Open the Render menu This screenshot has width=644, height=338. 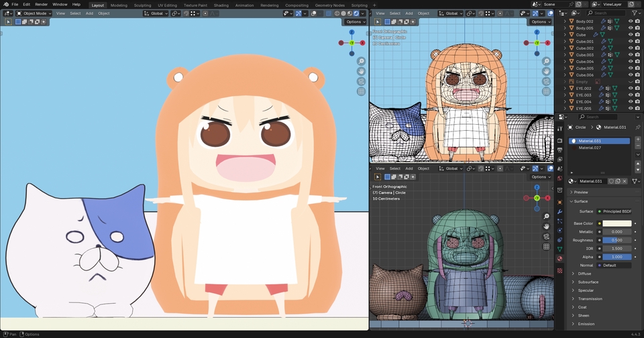tap(41, 5)
